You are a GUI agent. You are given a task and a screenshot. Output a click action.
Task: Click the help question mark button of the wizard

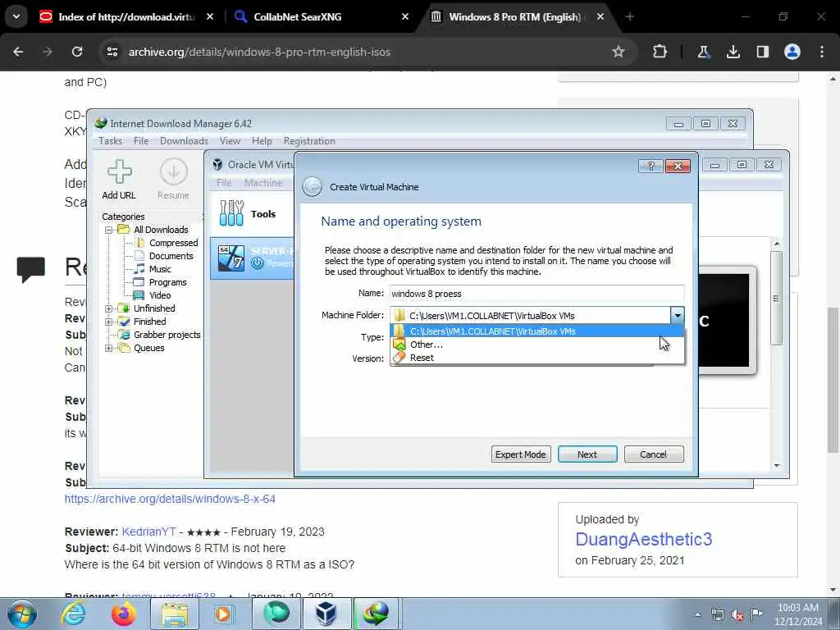[651, 166]
